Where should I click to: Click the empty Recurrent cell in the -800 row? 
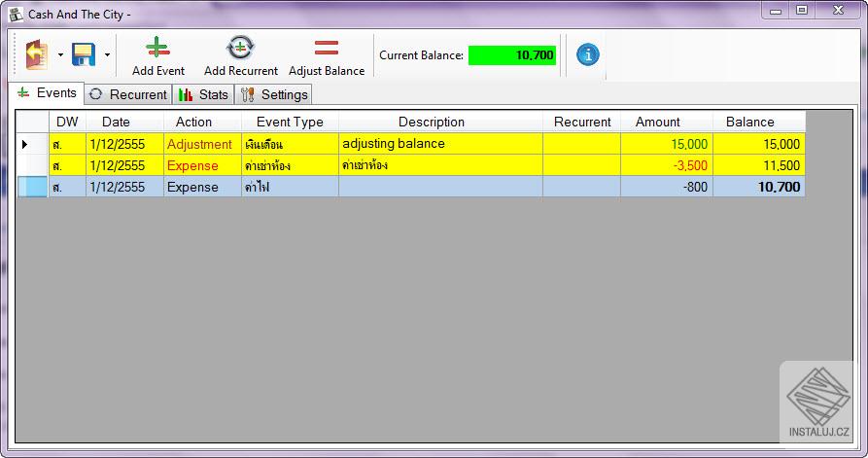pos(582,187)
